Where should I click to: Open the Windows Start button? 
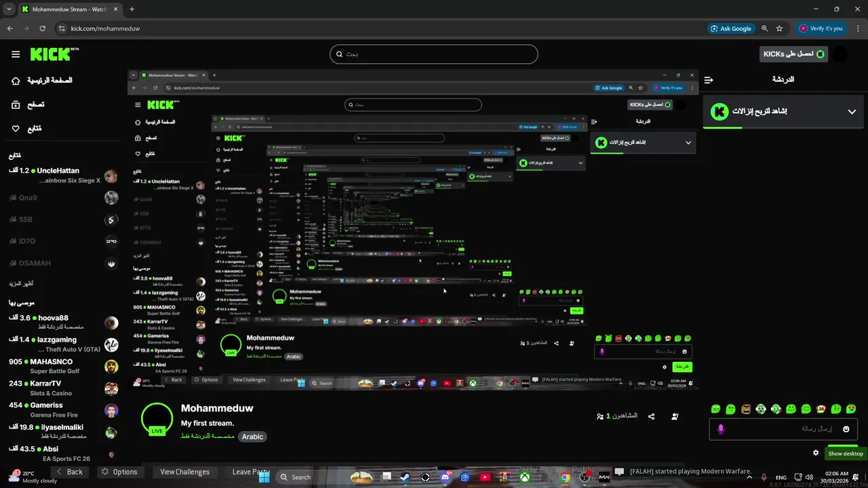click(x=264, y=477)
